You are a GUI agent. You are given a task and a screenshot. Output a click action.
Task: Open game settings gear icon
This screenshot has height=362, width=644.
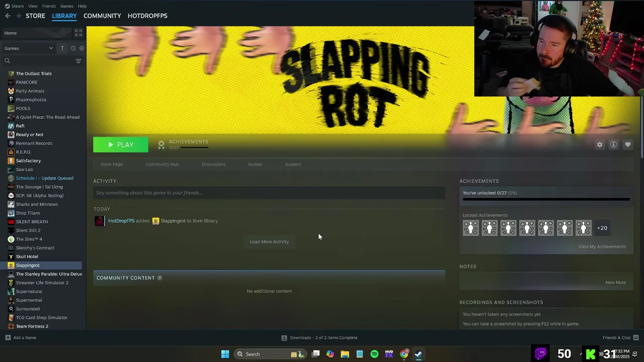pos(600,145)
